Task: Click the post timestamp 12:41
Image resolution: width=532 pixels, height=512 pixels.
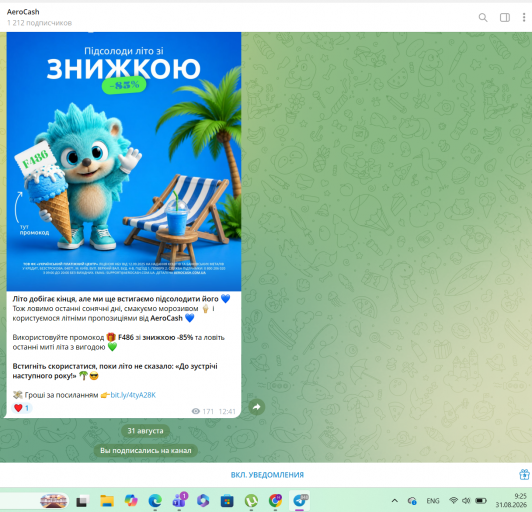Action: point(227,412)
